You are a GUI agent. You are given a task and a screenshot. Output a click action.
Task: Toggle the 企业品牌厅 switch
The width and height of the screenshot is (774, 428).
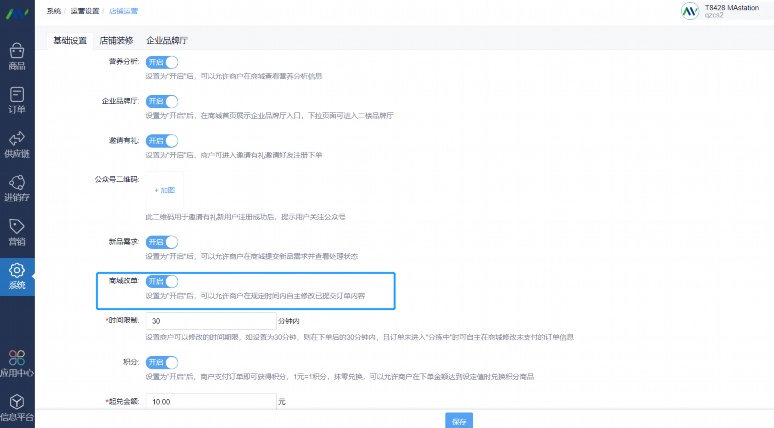click(x=162, y=101)
